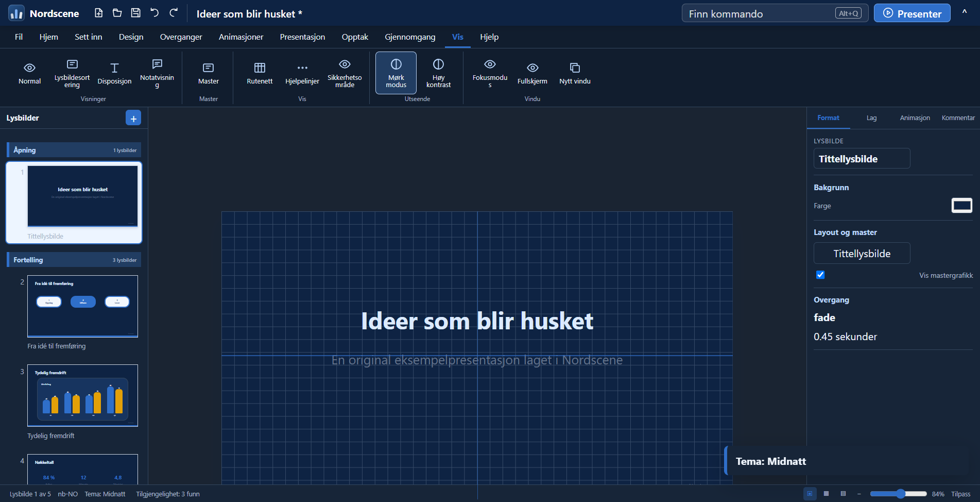Image resolution: width=980 pixels, height=502 pixels.
Task: Collapse the ribbon with the caret
Action: point(965,12)
